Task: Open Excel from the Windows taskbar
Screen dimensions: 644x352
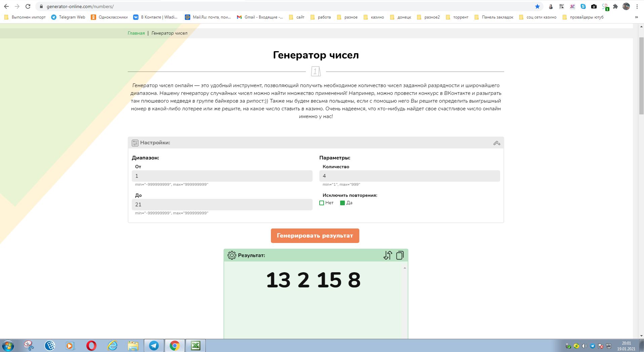Action: click(x=196, y=346)
